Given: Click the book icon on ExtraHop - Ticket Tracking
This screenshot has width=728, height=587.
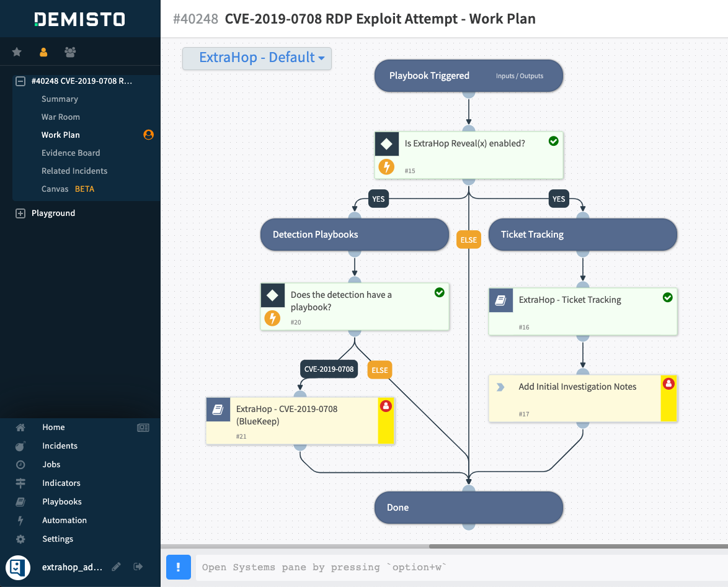Looking at the screenshot, I should point(500,300).
